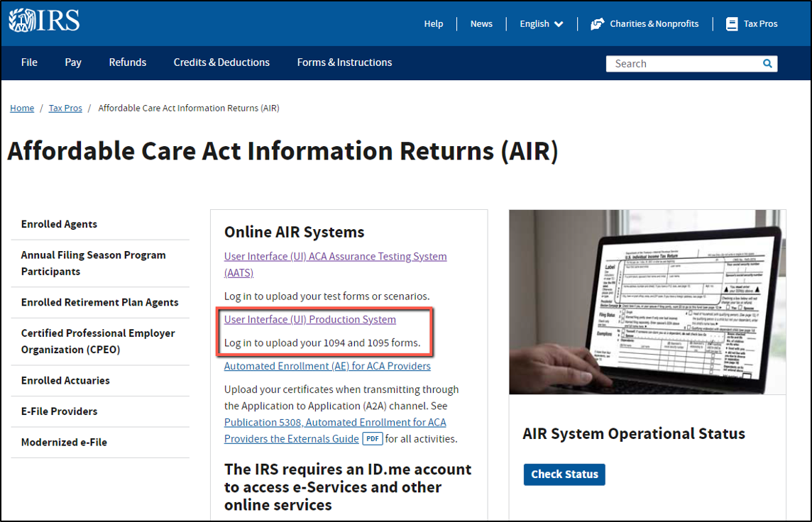The width and height of the screenshot is (812, 522).
Task: Click the Check Status button
Action: click(564, 474)
